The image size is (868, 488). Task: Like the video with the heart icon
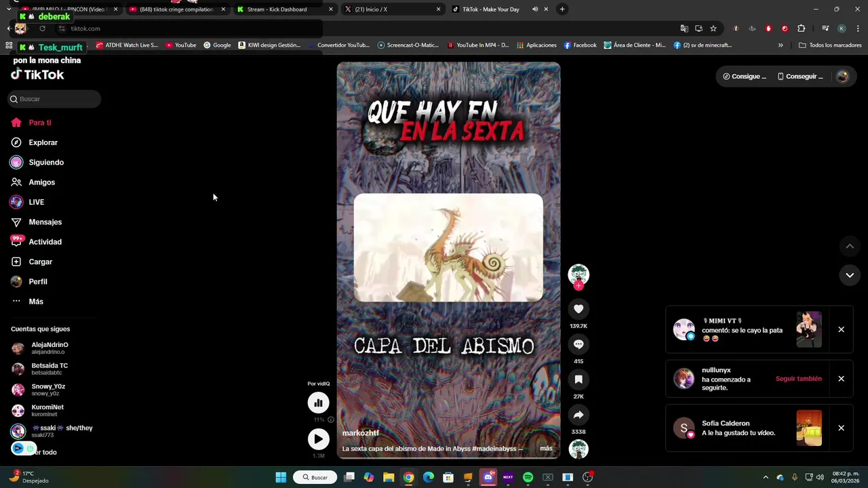click(578, 309)
